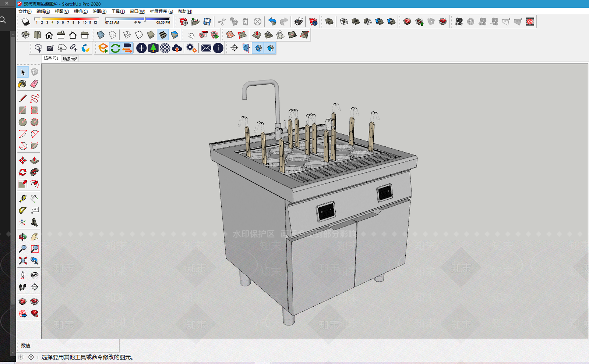Open the 帮助(H) menu

(185, 11)
